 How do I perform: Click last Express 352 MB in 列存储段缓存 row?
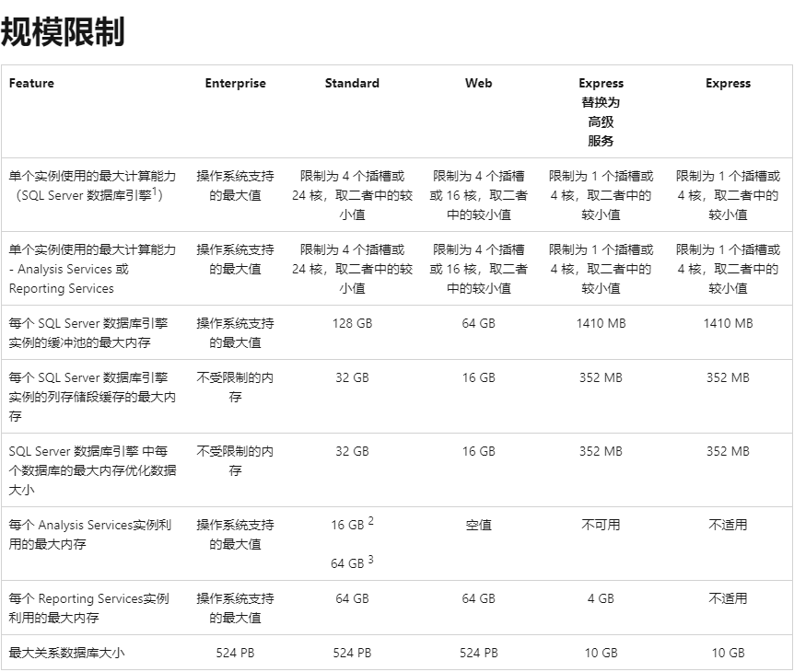729,378
